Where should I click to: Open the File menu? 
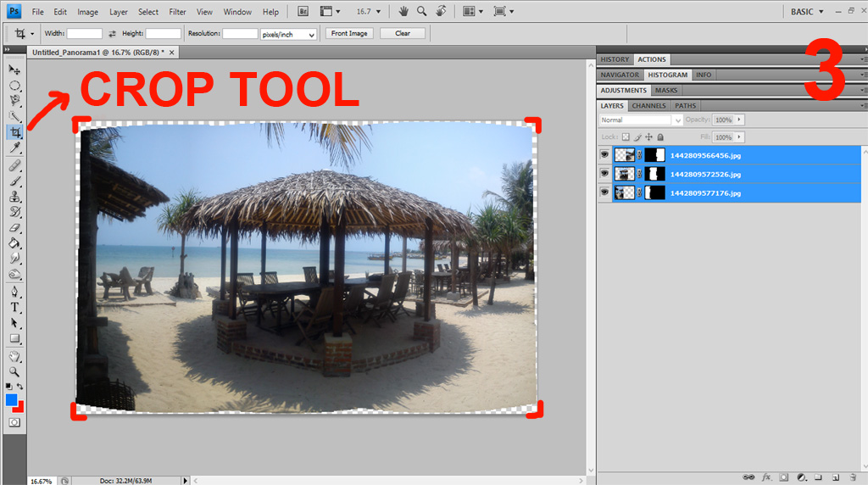point(37,12)
